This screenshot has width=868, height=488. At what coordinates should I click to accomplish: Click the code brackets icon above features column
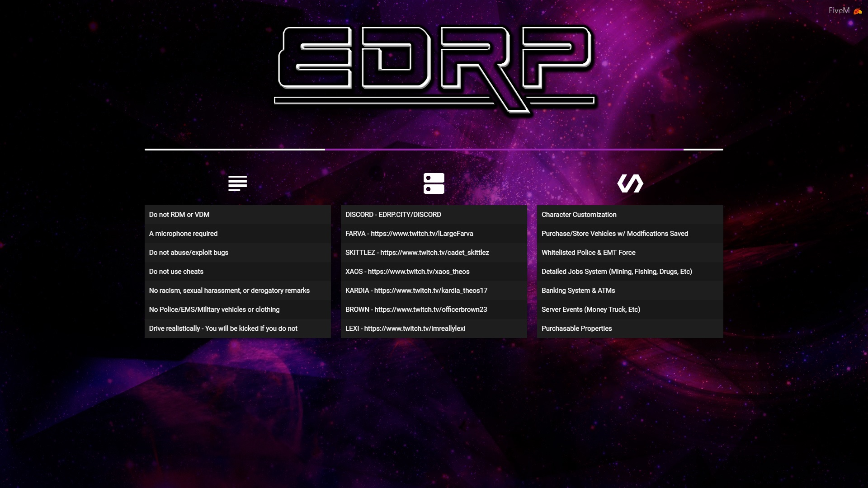[x=630, y=183]
